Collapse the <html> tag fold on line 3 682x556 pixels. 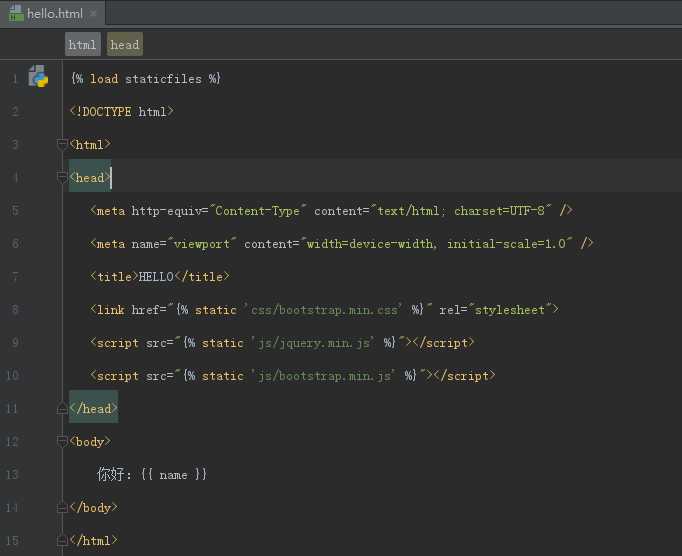click(62, 144)
